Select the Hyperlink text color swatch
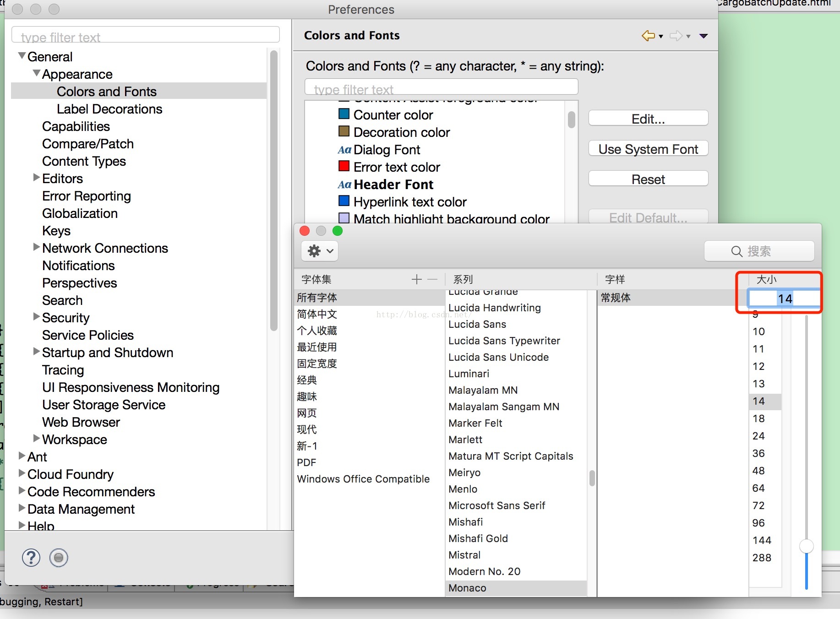 click(x=344, y=201)
